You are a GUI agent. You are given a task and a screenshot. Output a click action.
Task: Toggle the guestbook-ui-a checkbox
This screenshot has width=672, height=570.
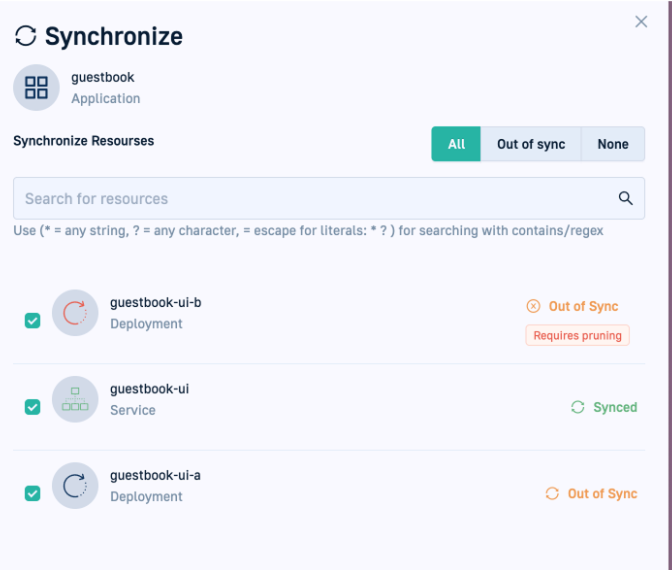[32, 493]
